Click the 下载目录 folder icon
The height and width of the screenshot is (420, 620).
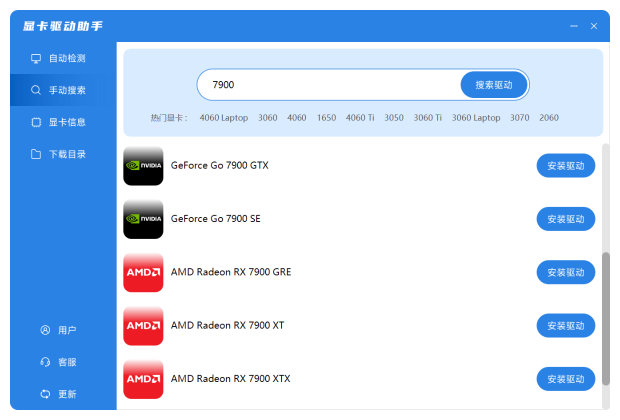pos(37,154)
